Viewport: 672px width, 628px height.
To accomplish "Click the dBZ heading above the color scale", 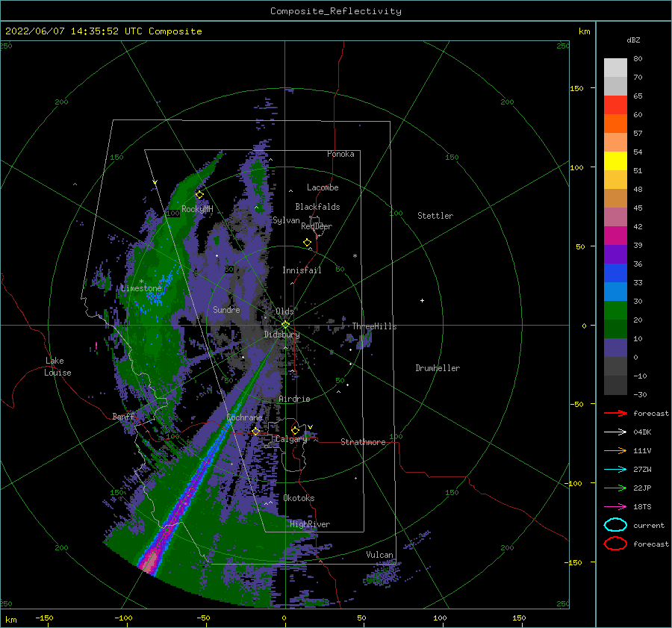I will tap(633, 40).
